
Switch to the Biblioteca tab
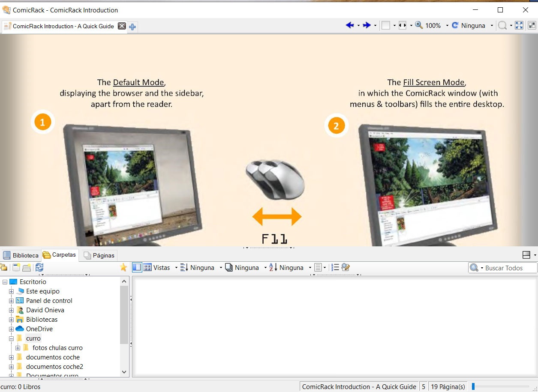(21, 255)
